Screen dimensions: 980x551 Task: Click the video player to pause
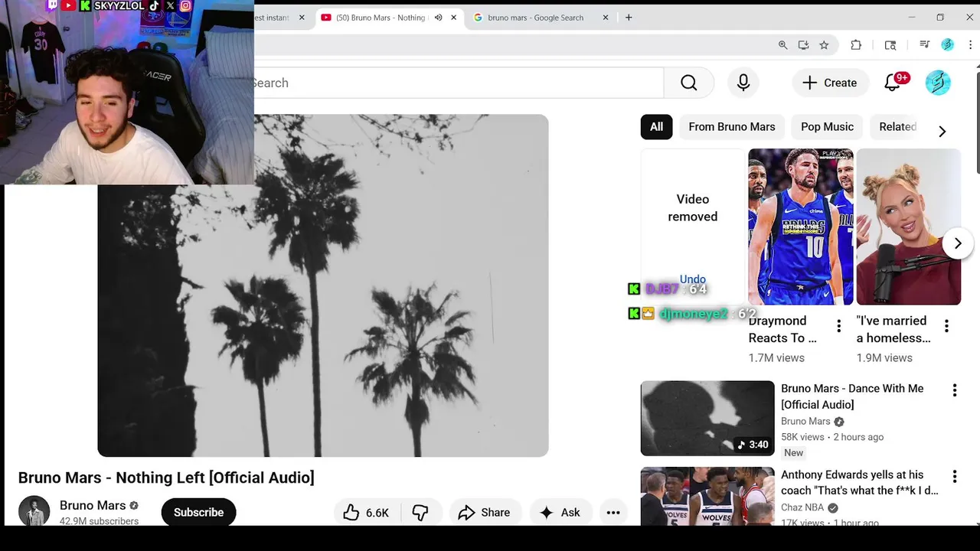point(323,285)
